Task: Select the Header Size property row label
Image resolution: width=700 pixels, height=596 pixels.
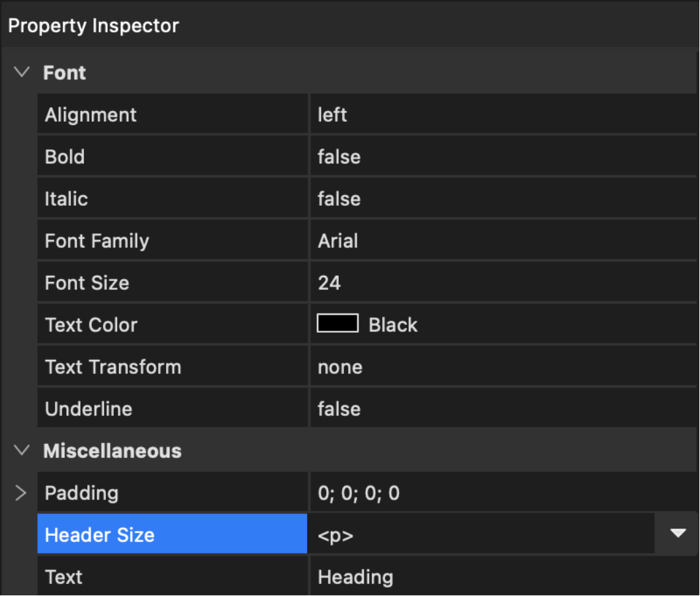Action: (x=99, y=535)
